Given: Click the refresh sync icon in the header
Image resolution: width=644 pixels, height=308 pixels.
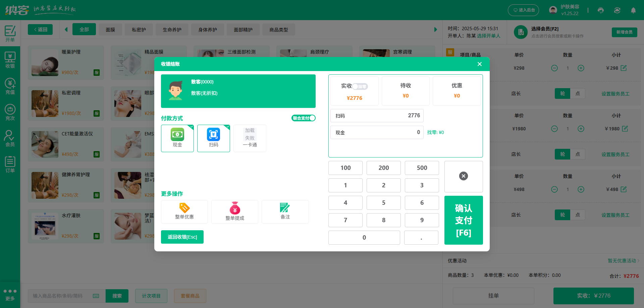Looking at the screenshot, I should (617, 10).
